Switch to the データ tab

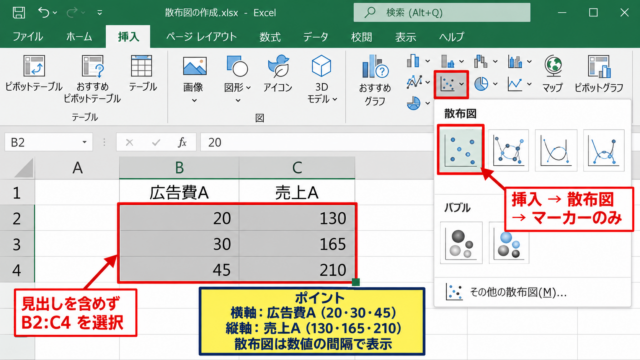(316, 37)
